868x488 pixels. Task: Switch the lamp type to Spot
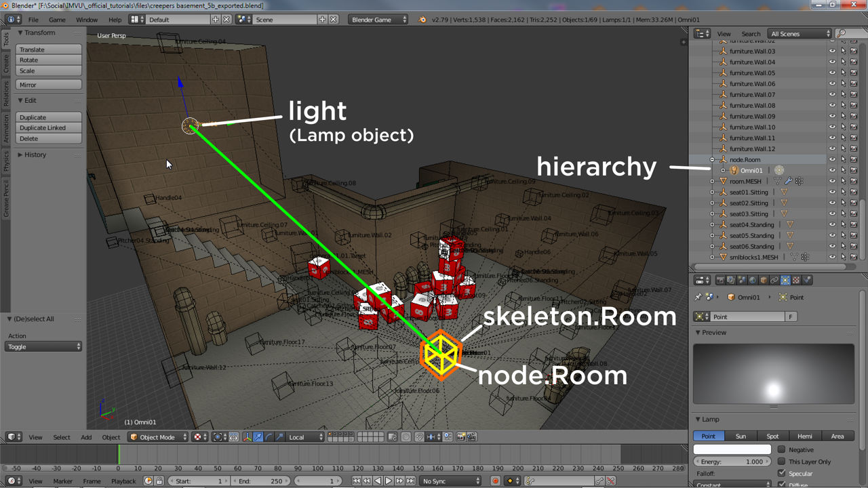(772, 436)
